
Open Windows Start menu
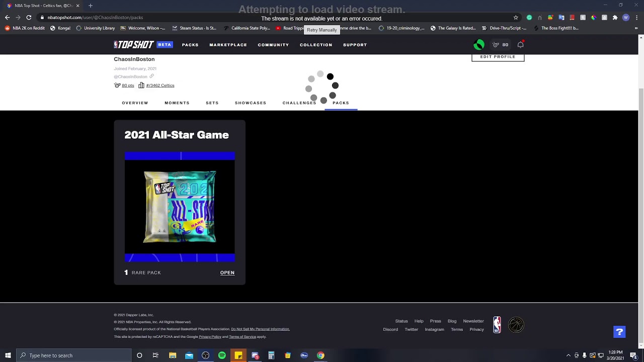point(8,355)
